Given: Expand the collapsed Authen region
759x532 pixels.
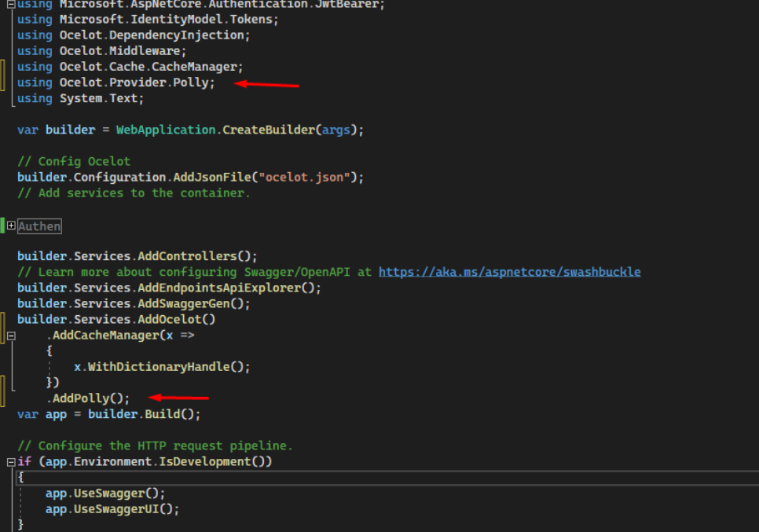Looking at the screenshot, I should click(11, 226).
